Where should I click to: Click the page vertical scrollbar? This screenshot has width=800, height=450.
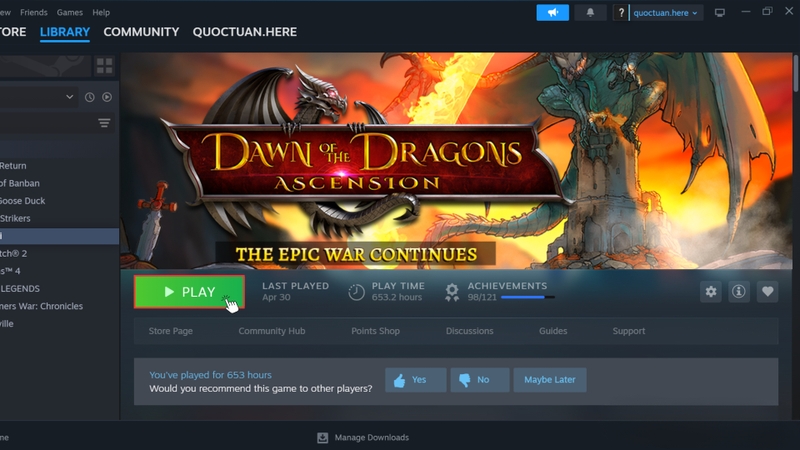point(796,74)
